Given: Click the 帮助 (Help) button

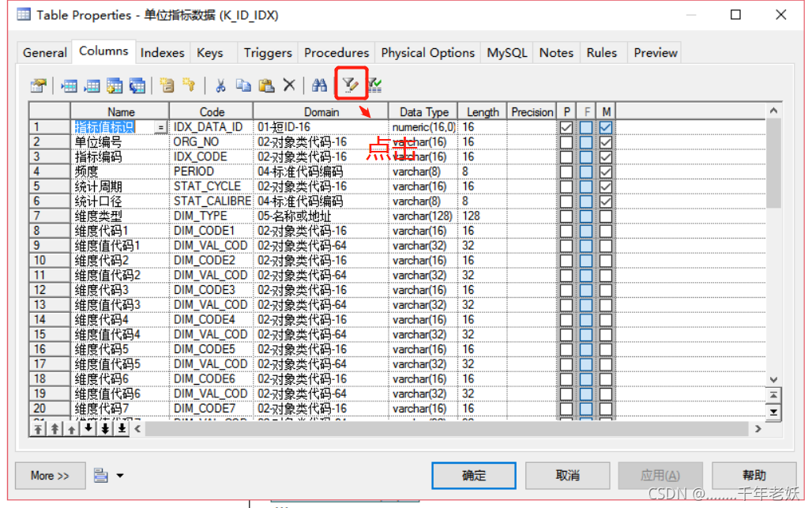Looking at the screenshot, I should click(754, 476).
